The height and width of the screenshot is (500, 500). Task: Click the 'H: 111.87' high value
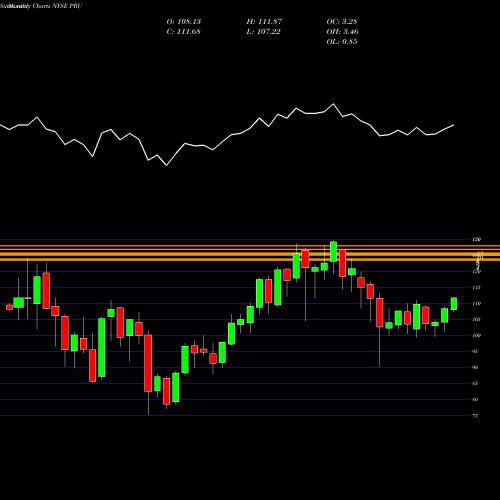(264, 22)
